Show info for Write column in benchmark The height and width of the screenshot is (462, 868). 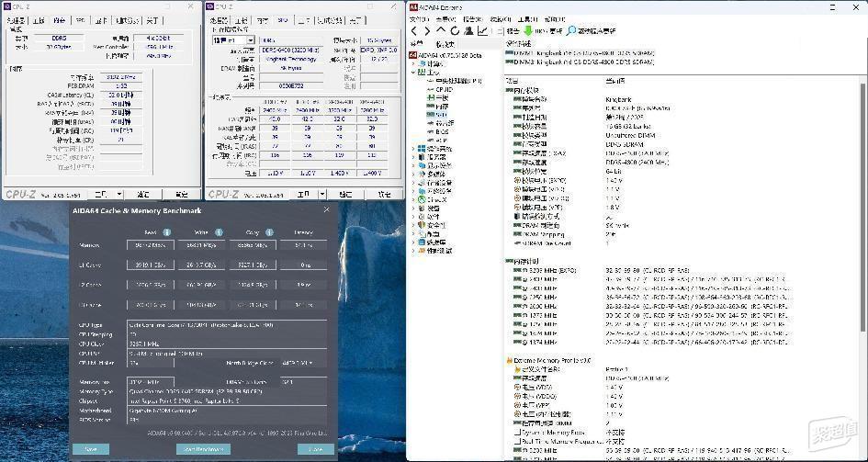click(219, 232)
